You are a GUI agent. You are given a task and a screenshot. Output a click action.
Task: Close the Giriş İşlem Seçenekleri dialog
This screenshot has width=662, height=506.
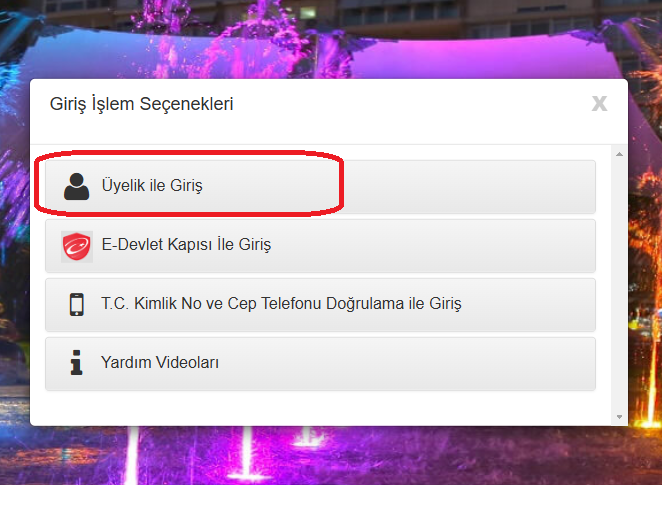599,103
